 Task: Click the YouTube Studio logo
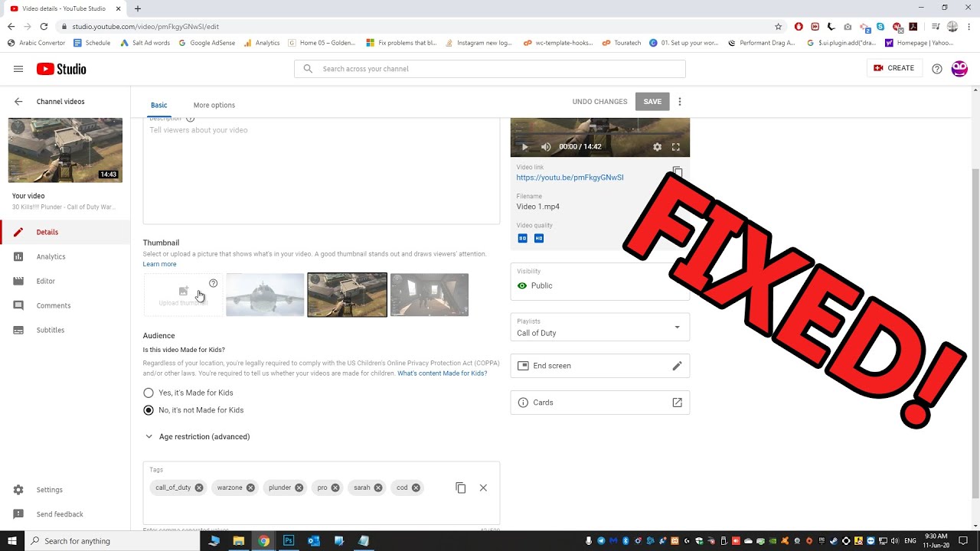click(x=61, y=69)
